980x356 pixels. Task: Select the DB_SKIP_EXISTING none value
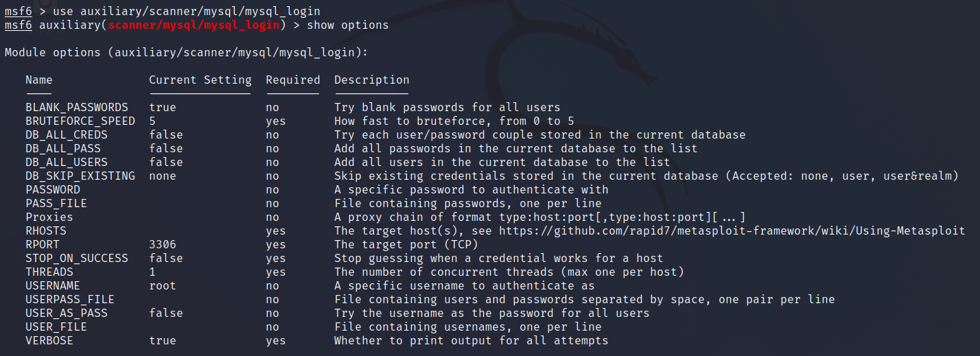[163, 176]
